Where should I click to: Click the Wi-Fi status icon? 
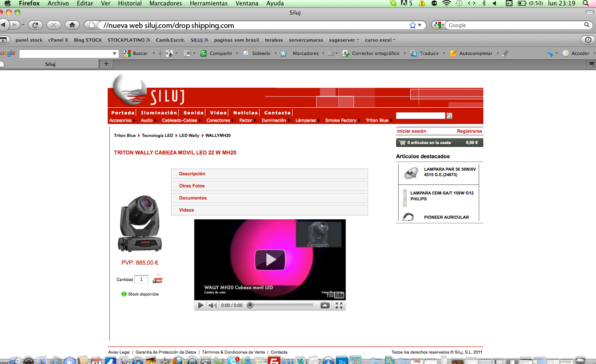pyautogui.click(x=447, y=3)
